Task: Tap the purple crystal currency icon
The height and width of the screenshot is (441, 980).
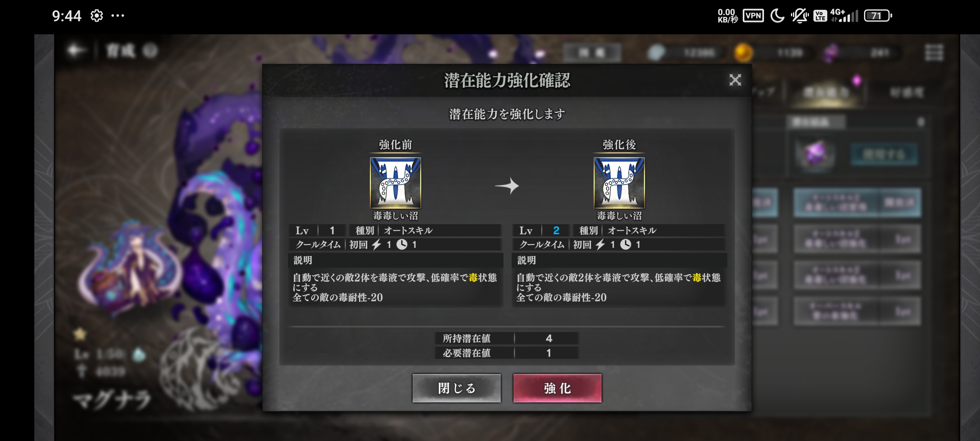Action: tap(832, 53)
